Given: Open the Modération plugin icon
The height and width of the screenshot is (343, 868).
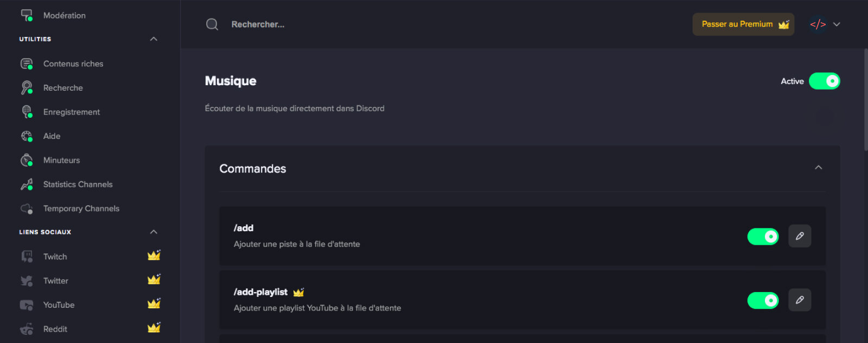Looking at the screenshot, I should tap(27, 15).
